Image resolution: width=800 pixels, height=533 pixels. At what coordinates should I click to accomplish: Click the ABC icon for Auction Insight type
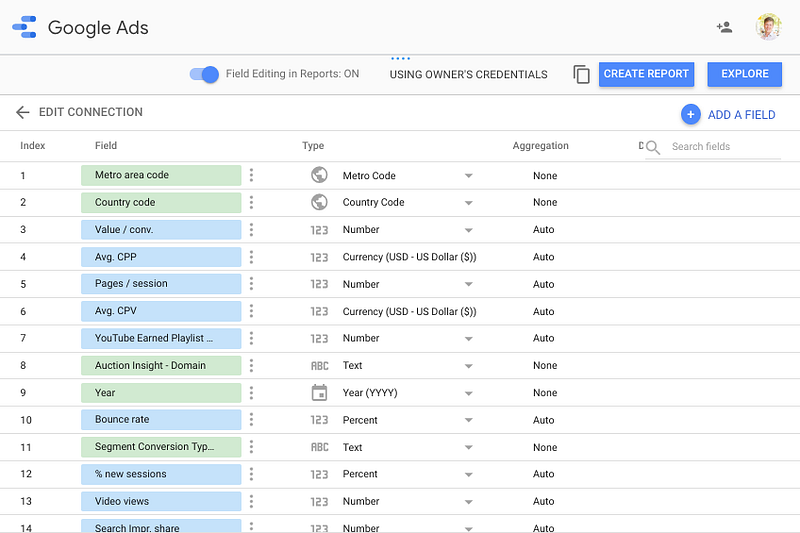[x=319, y=366]
